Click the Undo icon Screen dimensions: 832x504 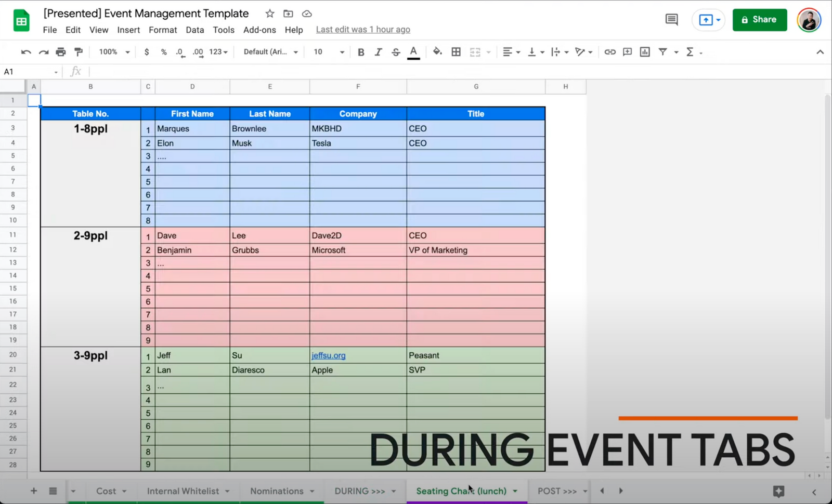(25, 52)
